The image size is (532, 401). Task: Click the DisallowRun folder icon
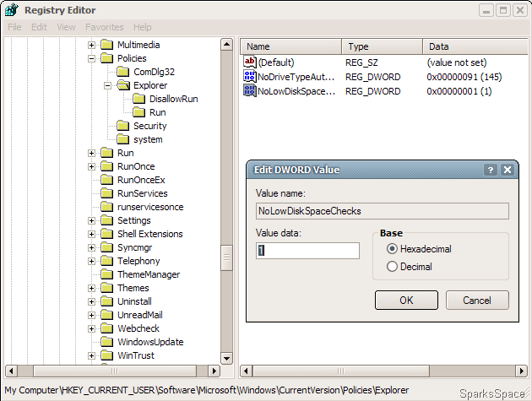138,99
